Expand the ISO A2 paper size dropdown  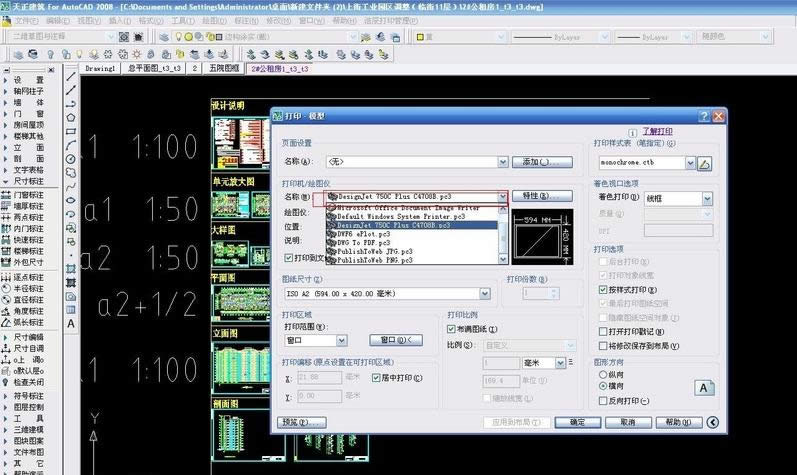[485, 294]
